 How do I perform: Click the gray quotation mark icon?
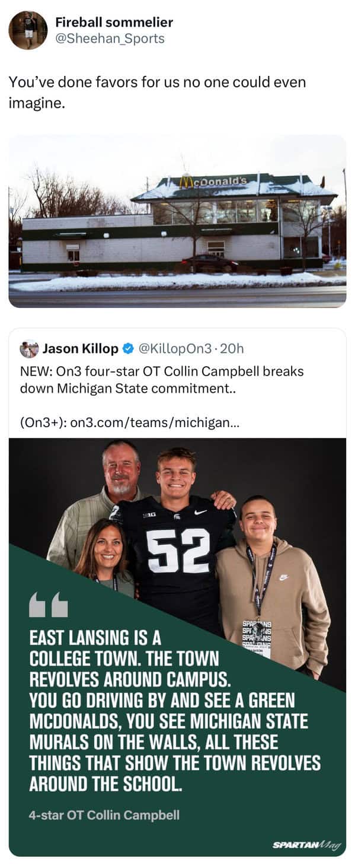tap(49, 605)
